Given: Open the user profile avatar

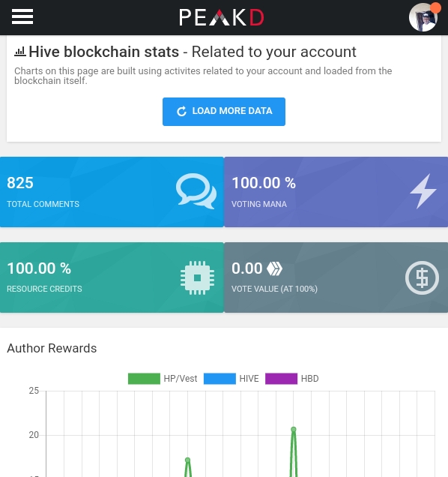Looking at the screenshot, I should click(423, 17).
